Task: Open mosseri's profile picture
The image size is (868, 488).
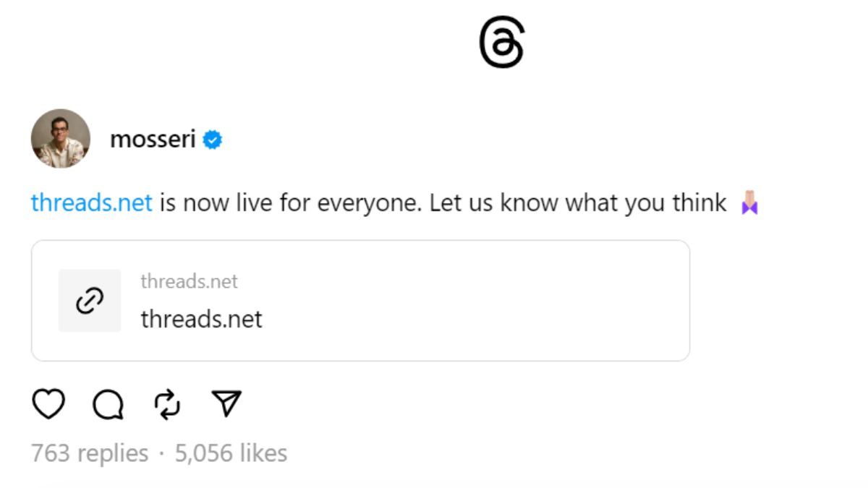Action: tap(61, 139)
